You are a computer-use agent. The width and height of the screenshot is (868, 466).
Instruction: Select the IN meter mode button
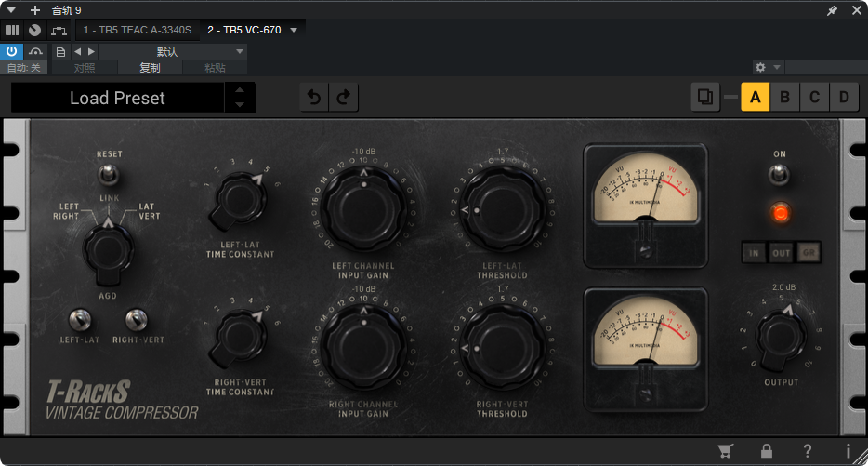pos(754,253)
